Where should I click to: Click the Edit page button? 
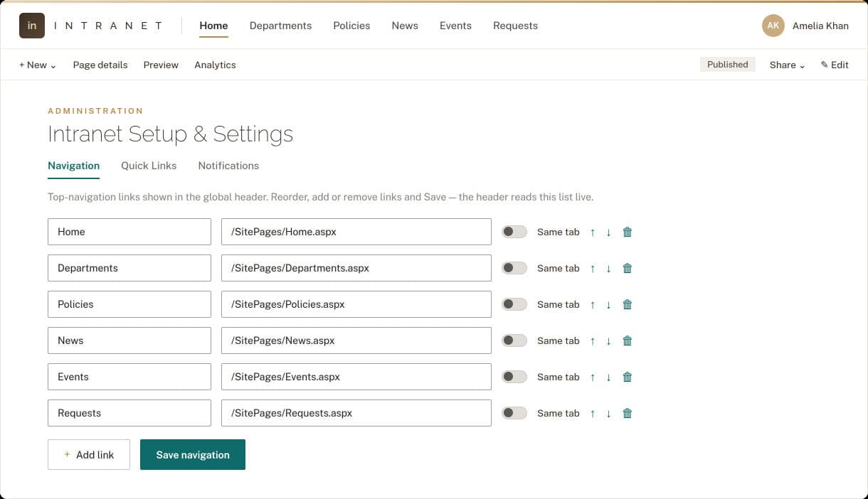835,65
